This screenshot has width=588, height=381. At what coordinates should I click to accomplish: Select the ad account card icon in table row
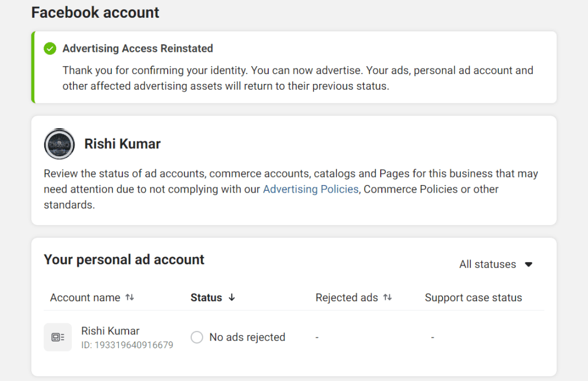coord(57,337)
